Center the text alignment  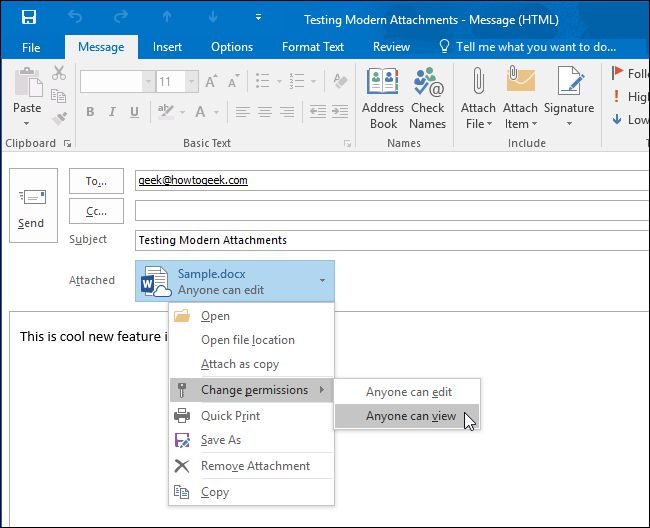click(x=265, y=111)
